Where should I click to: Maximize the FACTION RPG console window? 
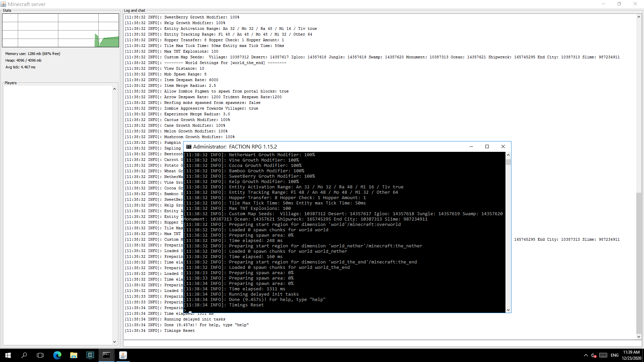point(487,146)
